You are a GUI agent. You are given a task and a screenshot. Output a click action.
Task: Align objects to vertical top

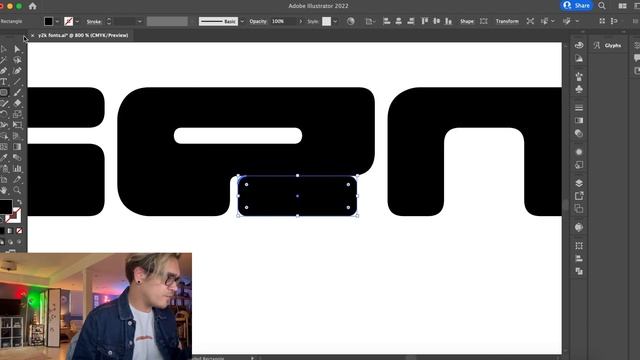pyautogui.click(x=425, y=21)
